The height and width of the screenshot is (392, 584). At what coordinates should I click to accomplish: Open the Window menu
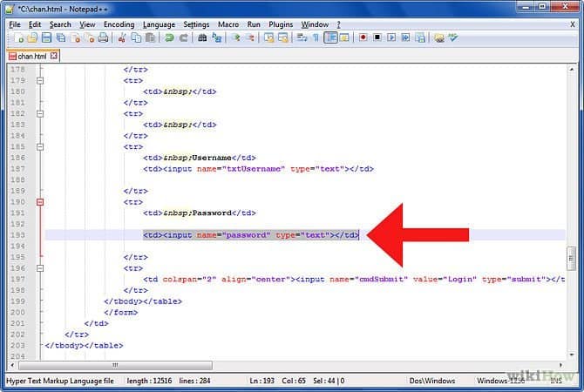[x=315, y=24]
